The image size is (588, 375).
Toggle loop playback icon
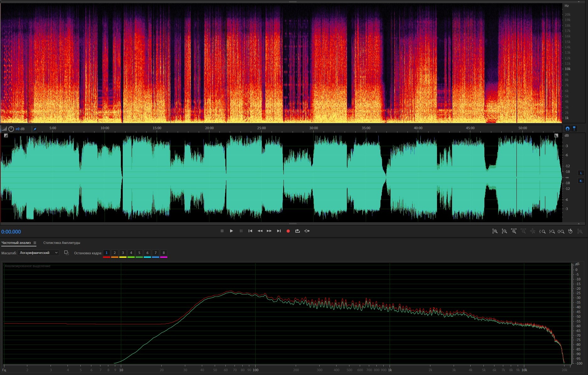297,231
